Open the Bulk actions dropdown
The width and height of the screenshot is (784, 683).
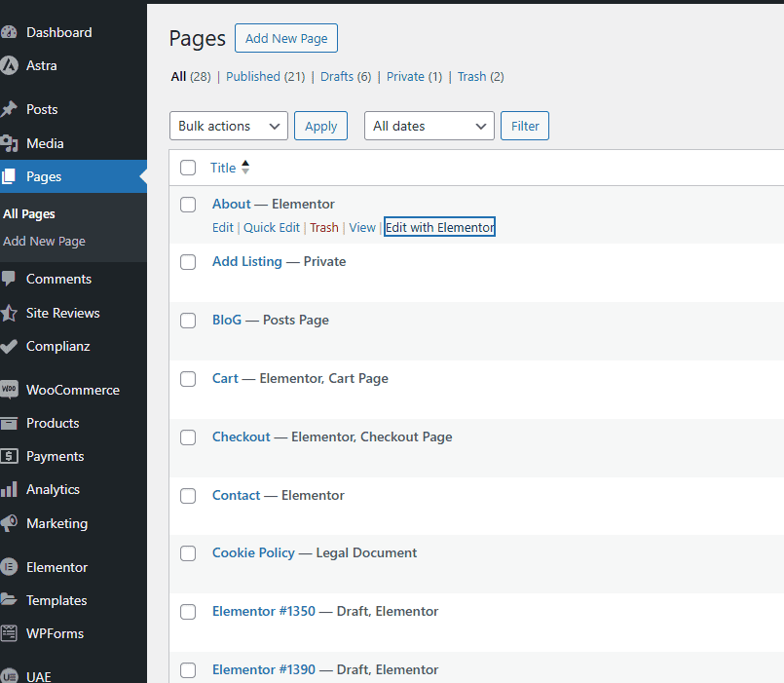[x=229, y=126]
